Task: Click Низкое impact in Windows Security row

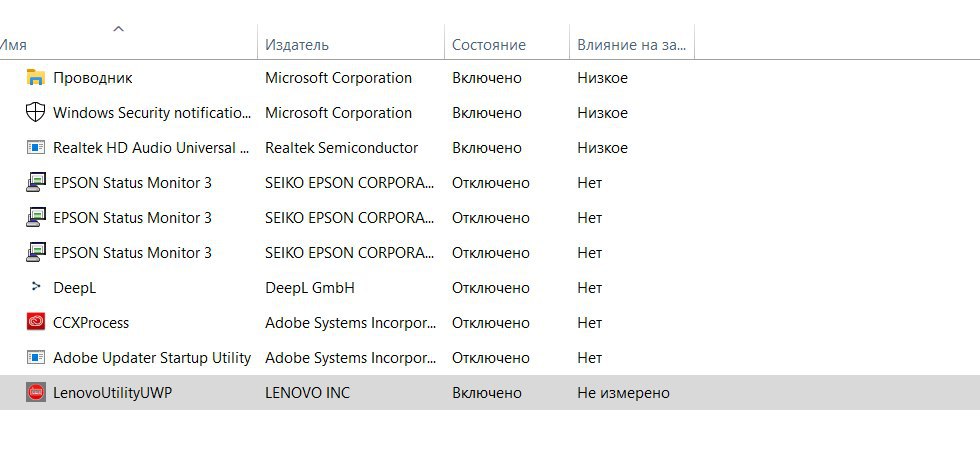Action: pos(602,112)
